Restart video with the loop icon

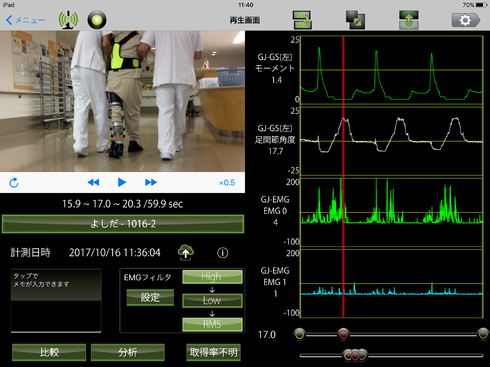pos(14,183)
